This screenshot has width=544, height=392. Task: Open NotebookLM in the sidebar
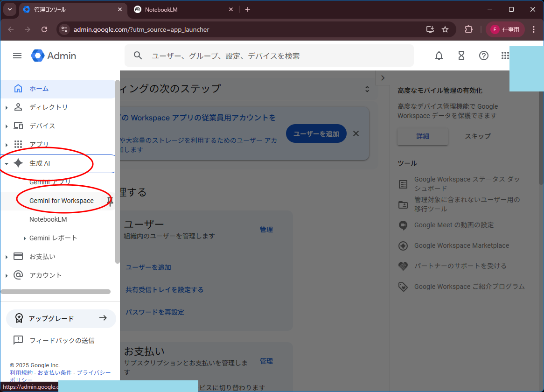coord(48,219)
